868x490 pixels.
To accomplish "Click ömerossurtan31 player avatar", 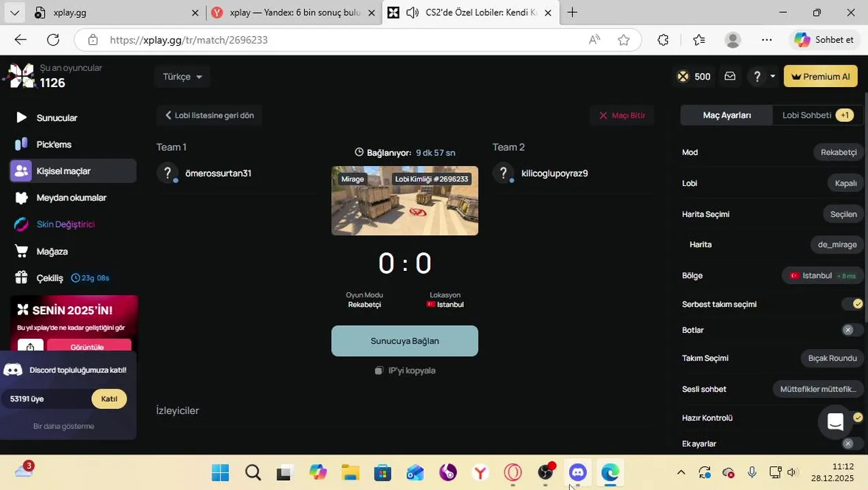I will pos(167,173).
